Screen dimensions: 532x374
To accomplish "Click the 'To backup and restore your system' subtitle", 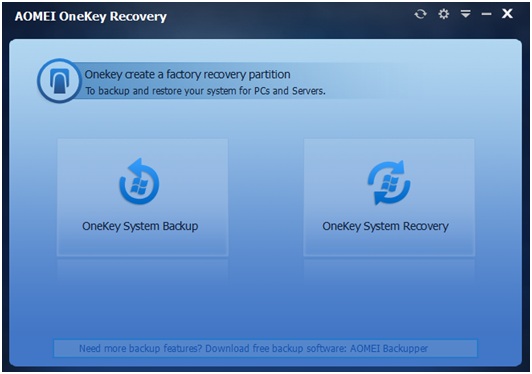I will [205, 91].
